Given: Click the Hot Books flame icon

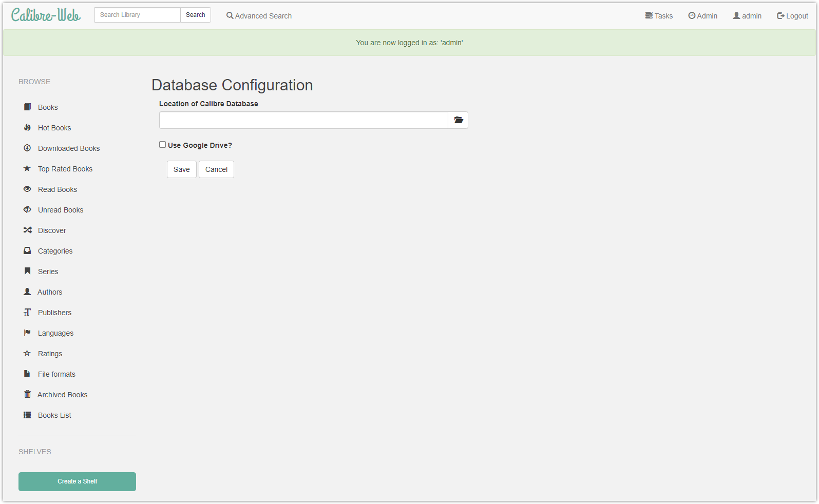Looking at the screenshot, I should pyautogui.click(x=27, y=127).
